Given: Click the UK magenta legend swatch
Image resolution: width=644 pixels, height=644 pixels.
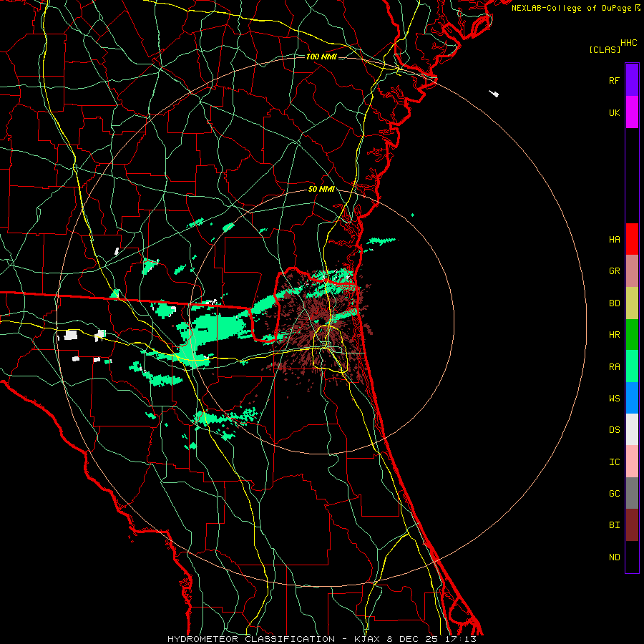Looking at the screenshot, I should pos(632,112).
